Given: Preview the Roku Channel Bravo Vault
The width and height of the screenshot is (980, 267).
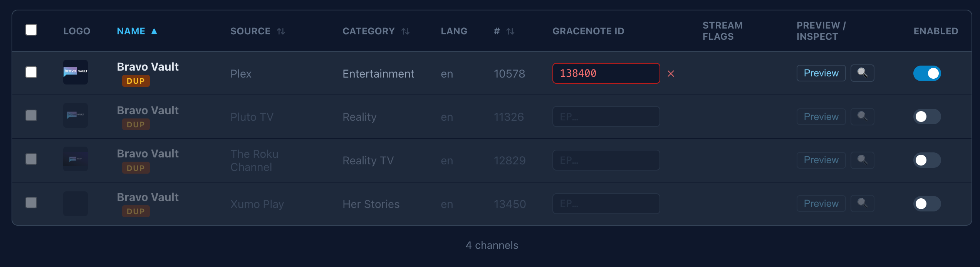Looking at the screenshot, I should point(821,160).
